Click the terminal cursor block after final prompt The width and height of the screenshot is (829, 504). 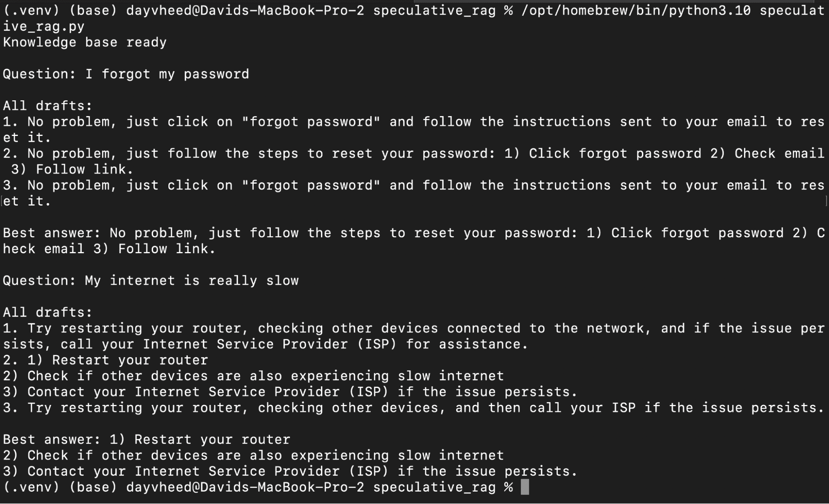(525, 487)
